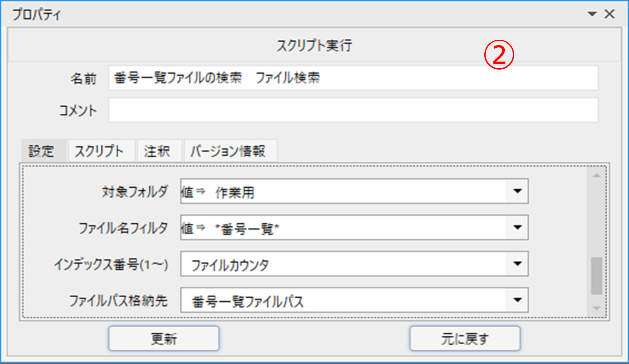Expand the 対象フォルダ dropdown arrow
The width and height of the screenshot is (629, 364).
(x=517, y=191)
